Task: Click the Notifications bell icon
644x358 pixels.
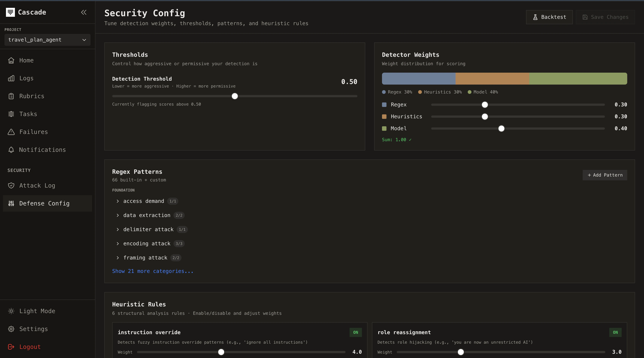Action: pos(11,150)
